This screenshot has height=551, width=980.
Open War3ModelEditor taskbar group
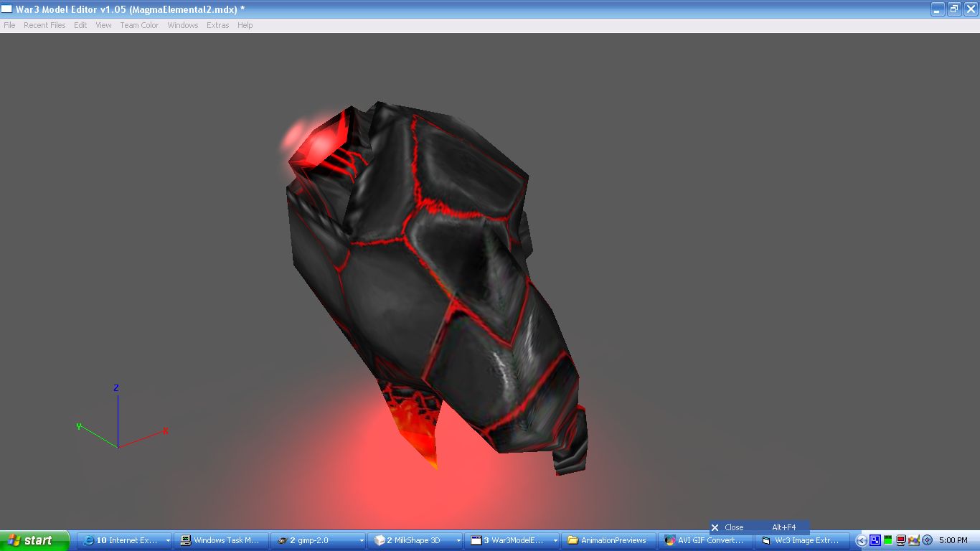(512, 540)
